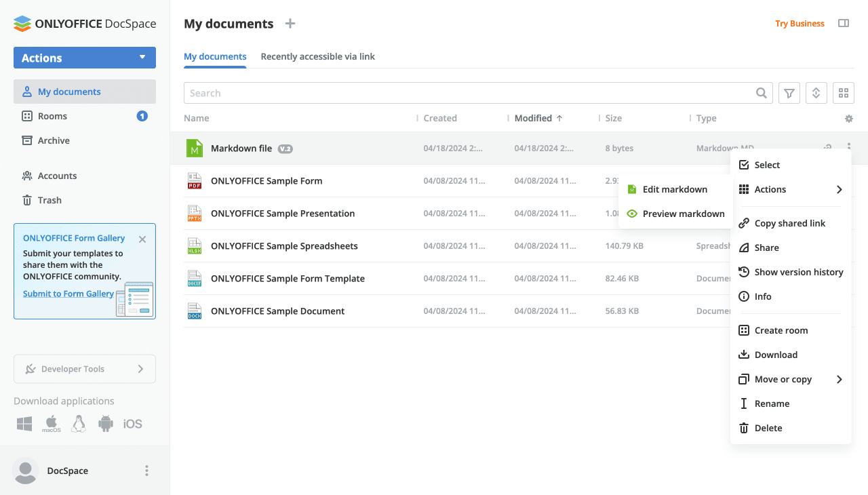
Task: Choose Copy shared link
Action: coord(791,223)
